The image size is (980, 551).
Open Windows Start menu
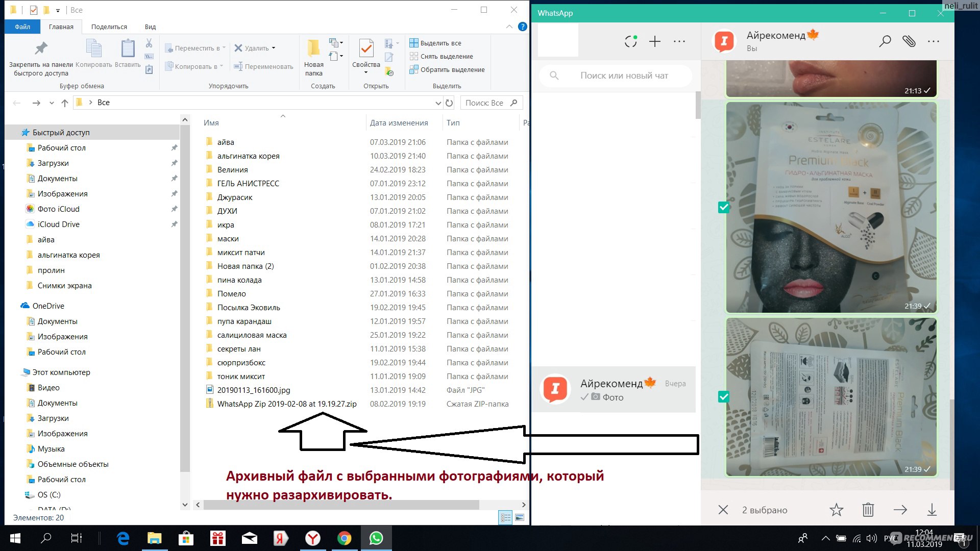[15, 538]
